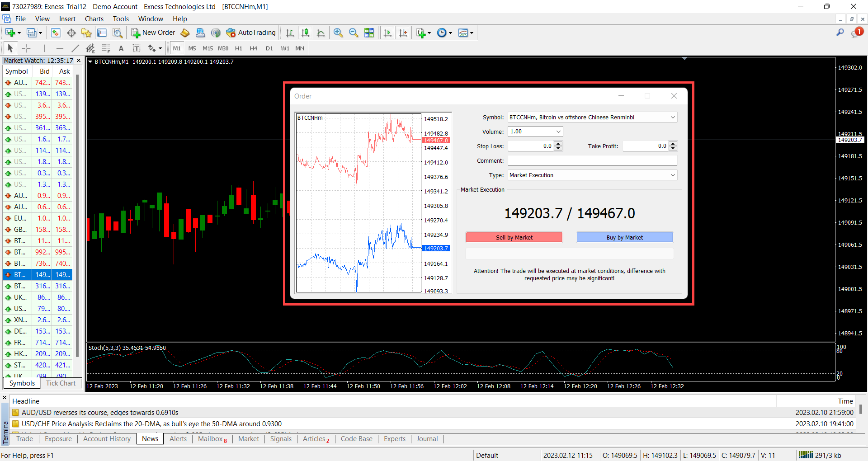Viewport: 868px width, 461px height.
Task: Switch to the Journal tab
Action: point(427,439)
